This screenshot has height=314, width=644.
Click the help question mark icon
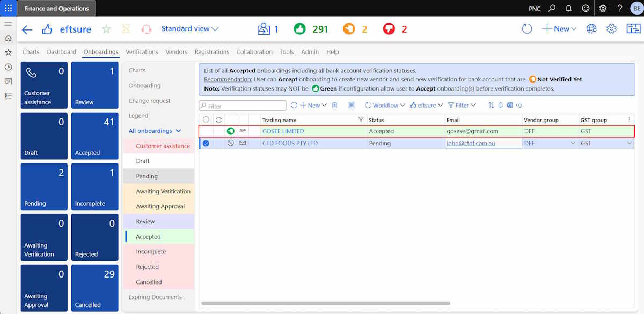point(620,8)
